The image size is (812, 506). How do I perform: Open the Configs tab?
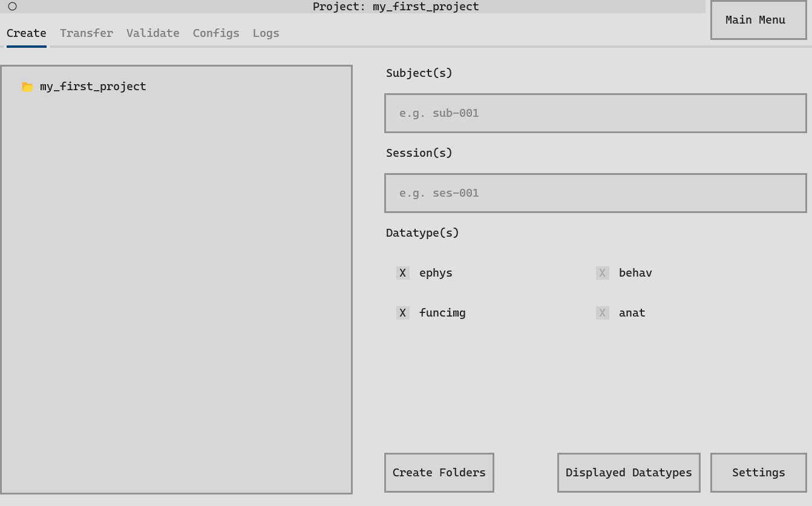216,33
